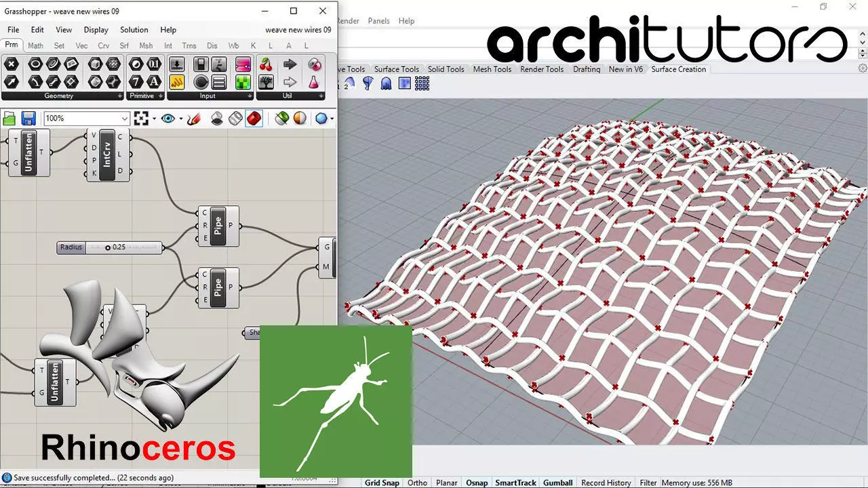This screenshot has width=868, height=488.
Task: Pick the Text A primitive icon
Action: (154, 82)
